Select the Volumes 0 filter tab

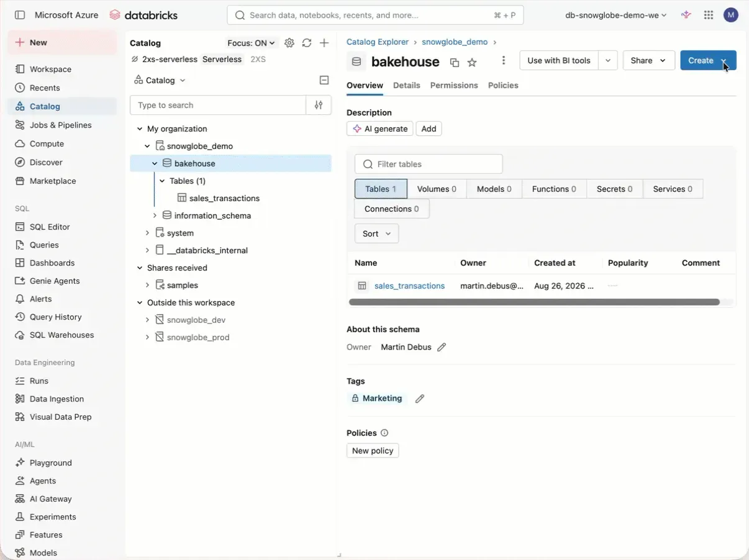pyautogui.click(x=437, y=189)
